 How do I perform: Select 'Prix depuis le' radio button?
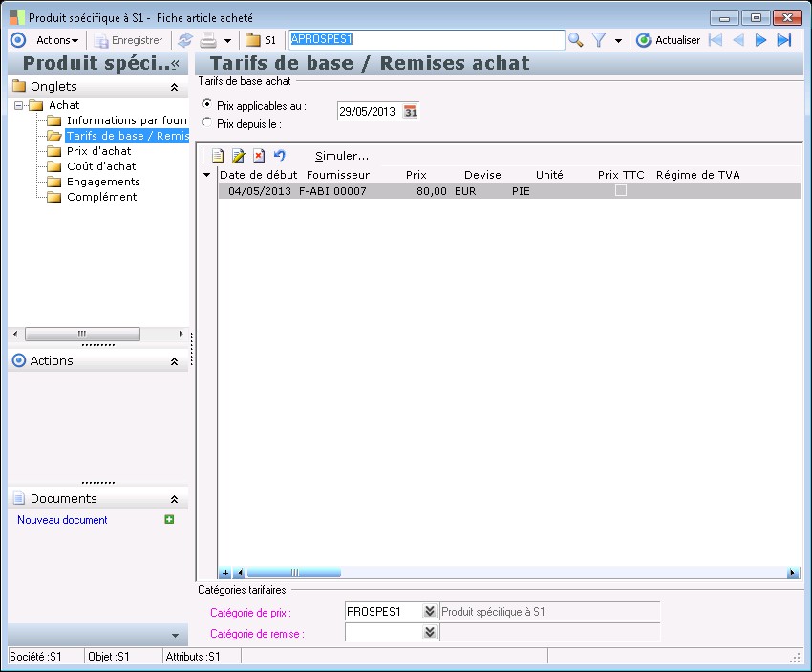(x=207, y=122)
